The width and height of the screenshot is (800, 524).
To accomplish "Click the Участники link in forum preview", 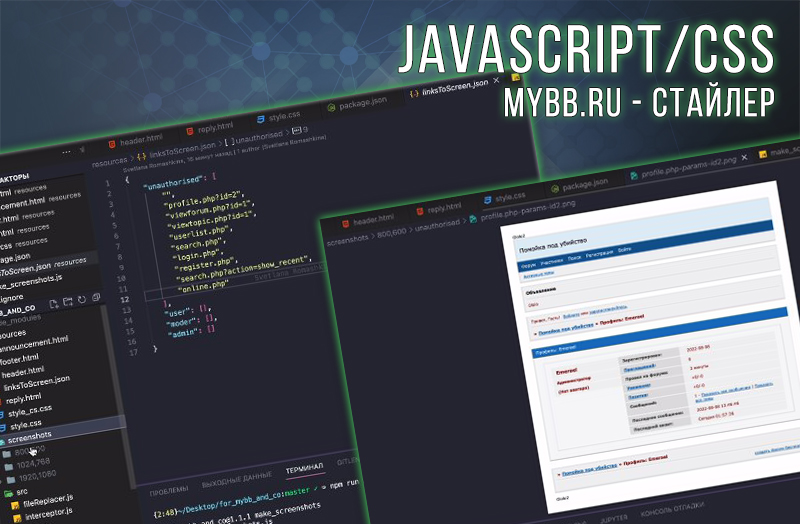I will (552, 261).
